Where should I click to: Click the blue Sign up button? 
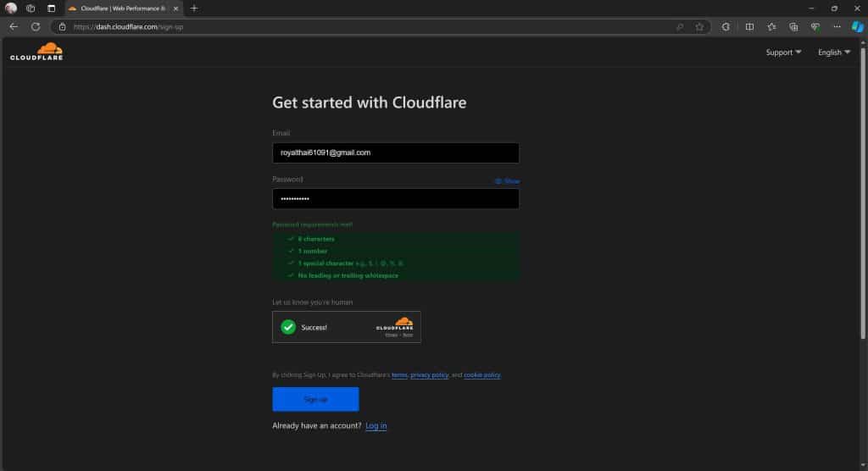(x=315, y=399)
